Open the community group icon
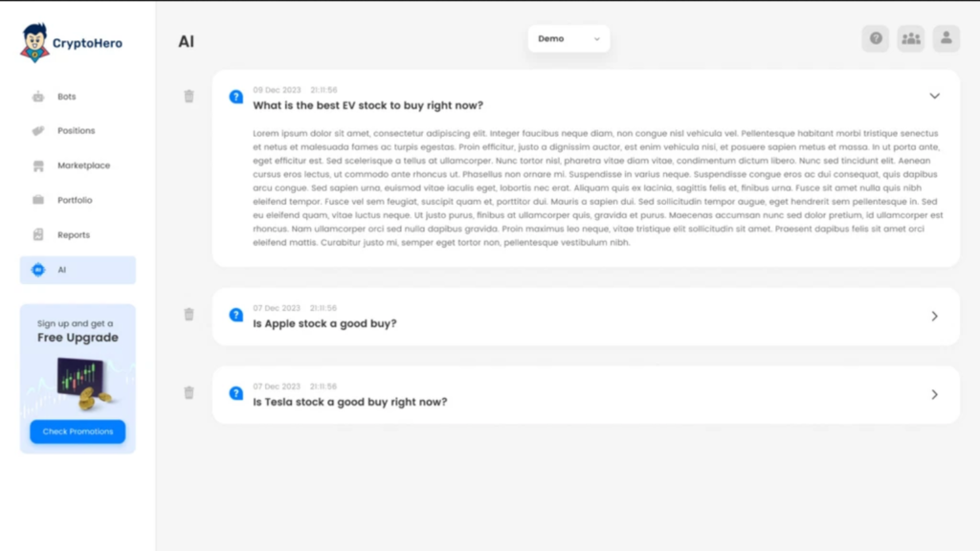Viewport: 980px width, 551px height. pyautogui.click(x=911, y=38)
